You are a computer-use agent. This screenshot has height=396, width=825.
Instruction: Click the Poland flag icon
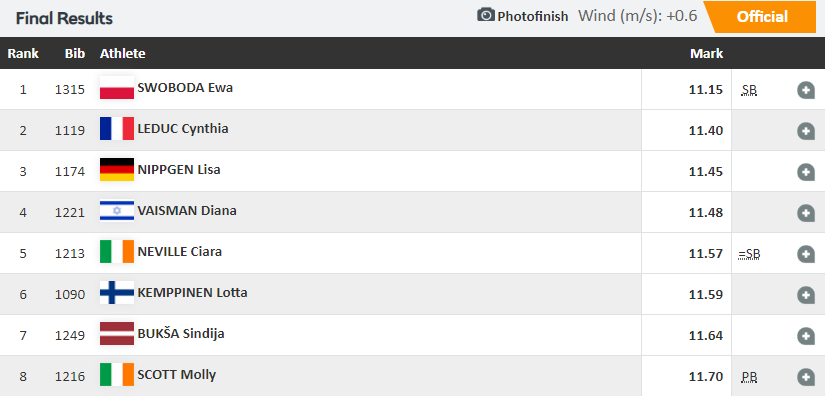click(117, 88)
